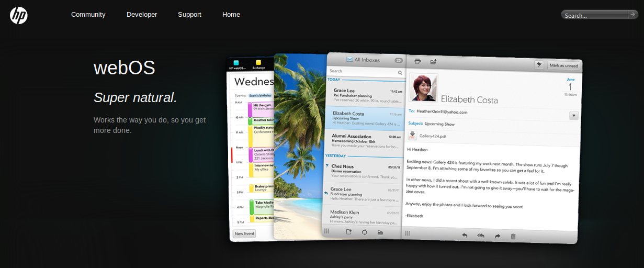Click the New Event button
The width and height of the screenshot is (644, 268).
[x=244, y=233]
